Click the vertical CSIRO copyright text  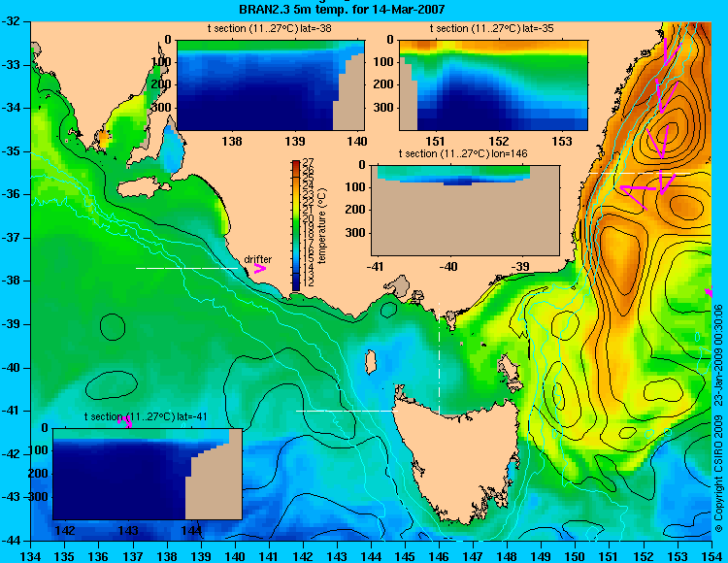[x=718, y=417]
